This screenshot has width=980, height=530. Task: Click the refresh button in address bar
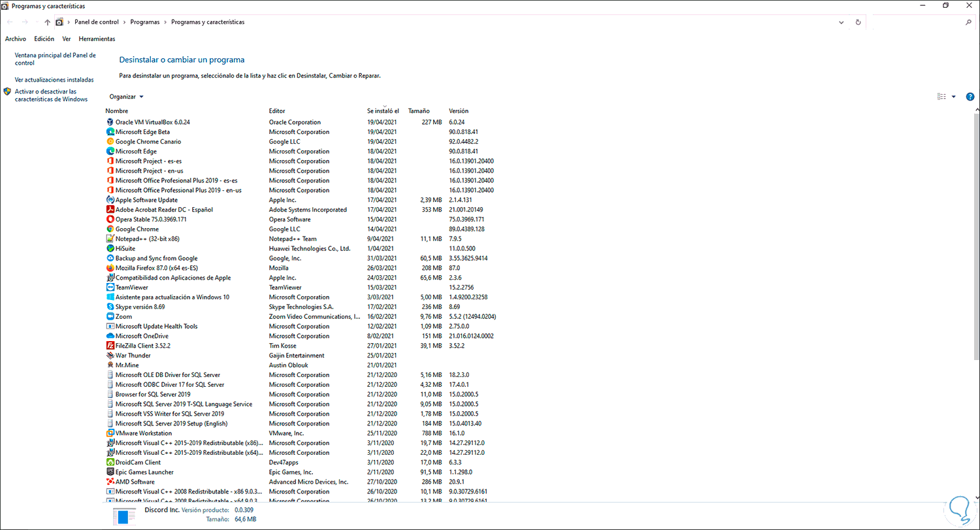pos(858,22)
